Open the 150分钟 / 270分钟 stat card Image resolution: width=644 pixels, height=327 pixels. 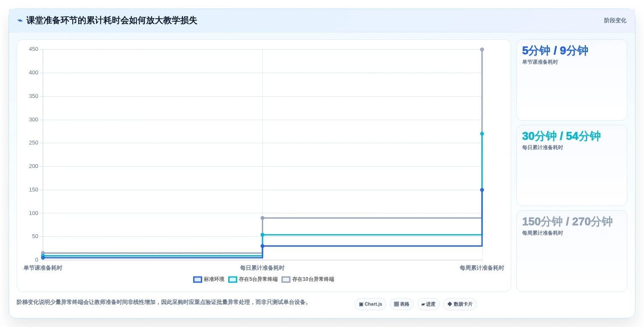point(572,251)
